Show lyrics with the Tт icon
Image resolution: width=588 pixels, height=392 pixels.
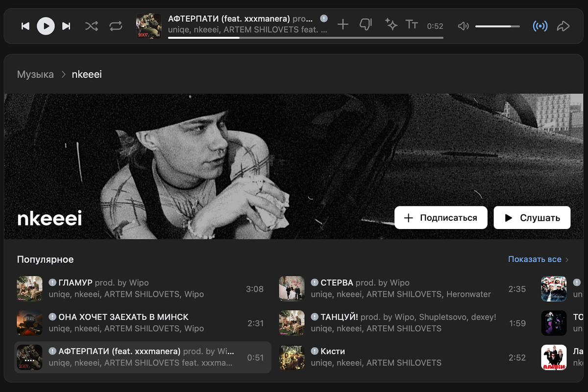pos(412,24)
